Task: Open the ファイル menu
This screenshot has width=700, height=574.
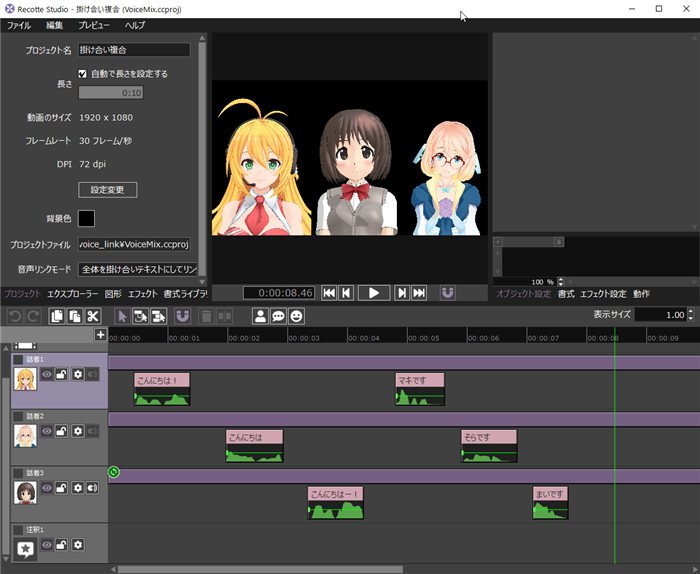Action: (x=19, y=25)
